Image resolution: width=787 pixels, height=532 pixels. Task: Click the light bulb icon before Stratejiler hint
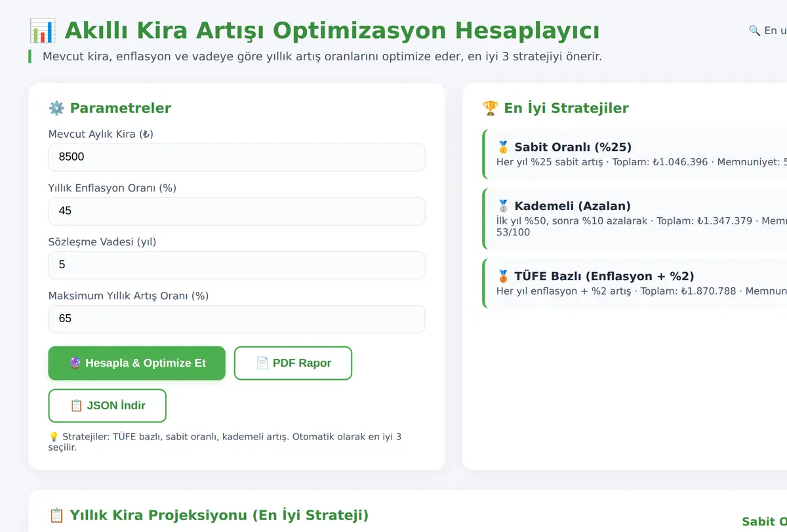pyautogui.click(x=54, y=437)
